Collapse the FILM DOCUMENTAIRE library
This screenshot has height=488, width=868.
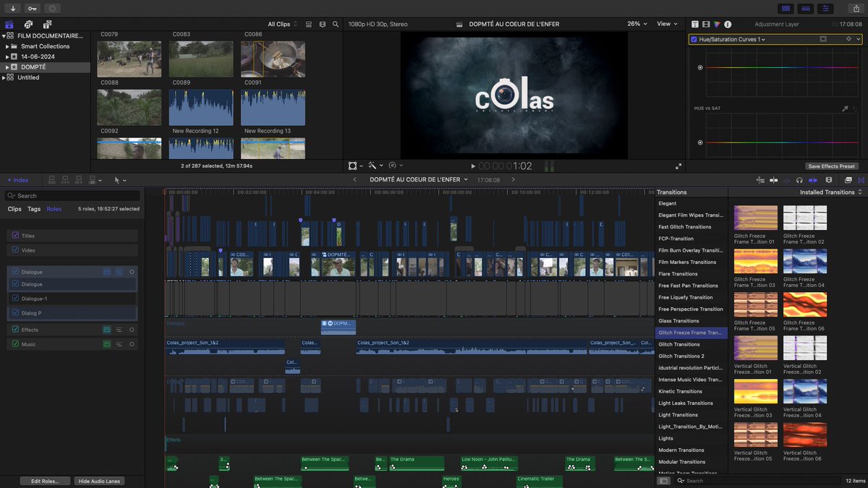[3, 35]
